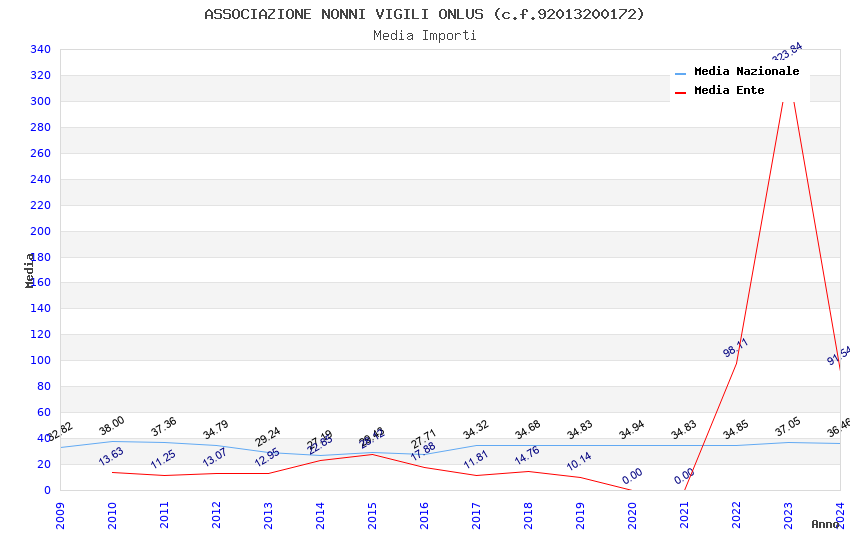The height and width of the screenshot is (550, 850).
Task: Click the 14.76 Media Ente data label
Action: (527, 455)
